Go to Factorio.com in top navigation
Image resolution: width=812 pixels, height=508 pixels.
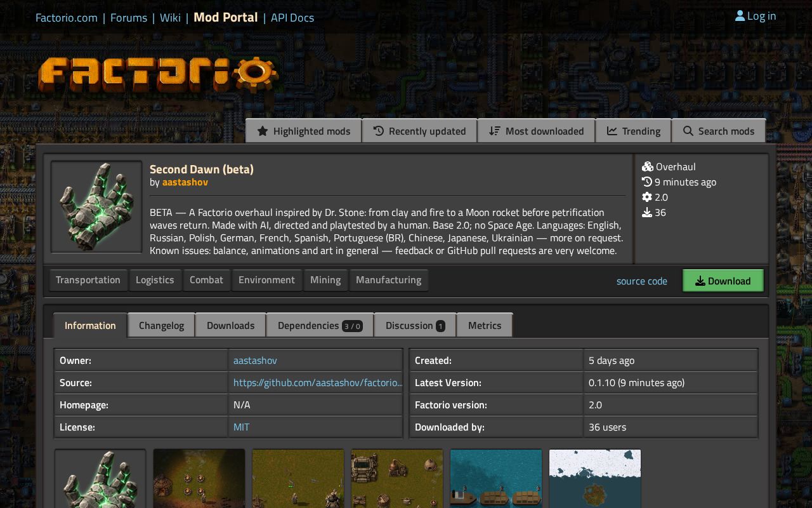click(67, 17)
